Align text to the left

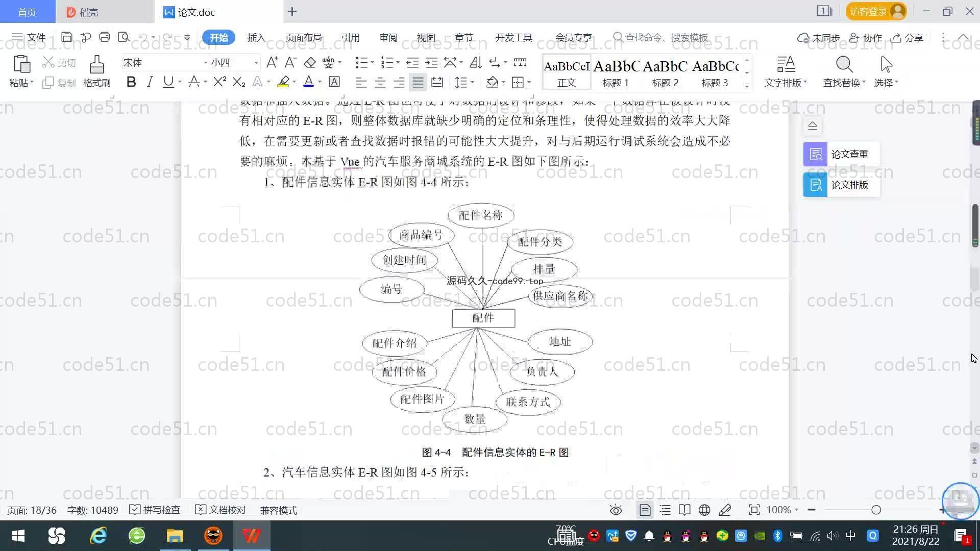(361, 82)
